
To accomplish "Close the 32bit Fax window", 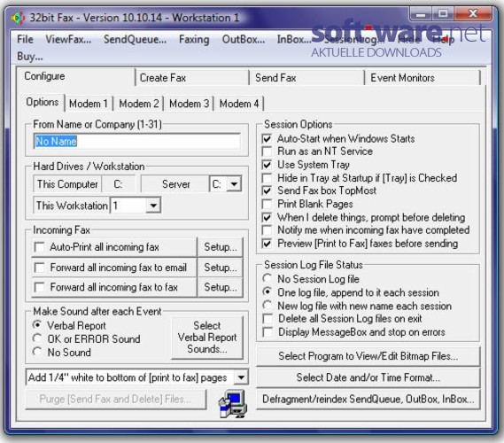I will [473, 13].
